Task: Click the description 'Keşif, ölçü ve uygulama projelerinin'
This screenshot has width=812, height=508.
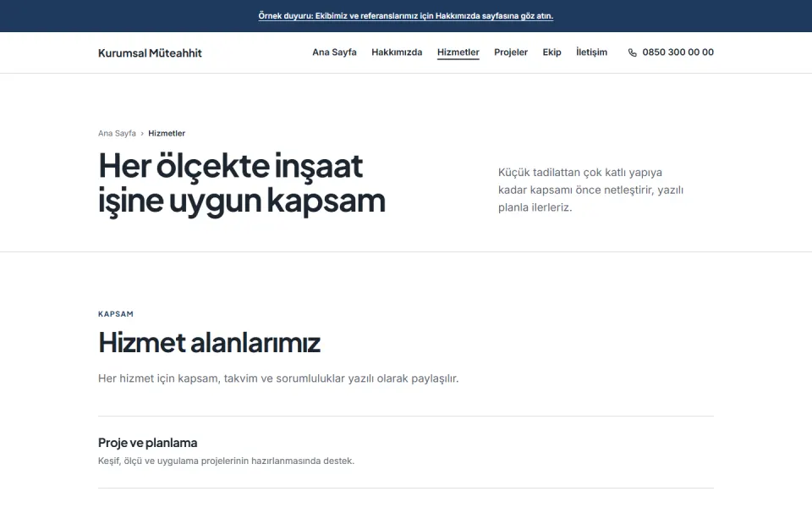Action: 226,461
